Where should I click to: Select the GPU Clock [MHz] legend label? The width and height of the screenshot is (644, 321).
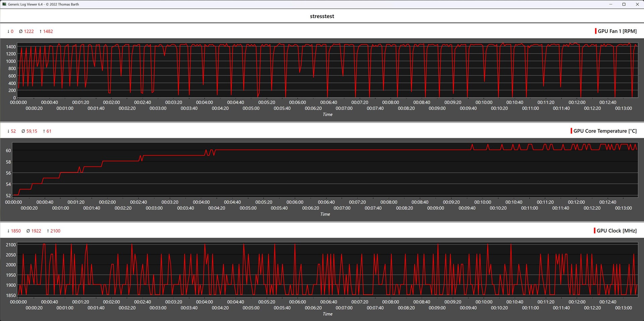pyautogui.click(x=616, y=231)
